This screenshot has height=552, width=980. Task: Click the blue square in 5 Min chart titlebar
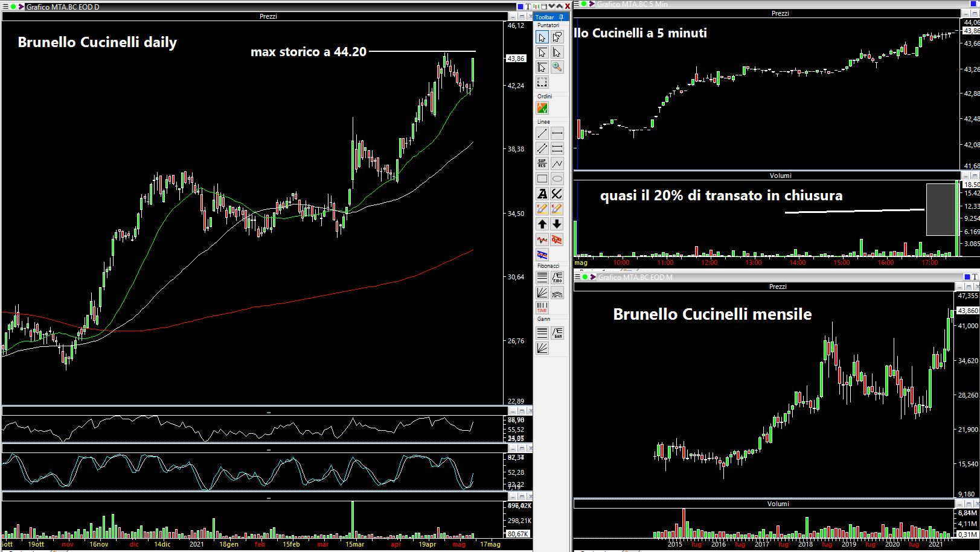pos(973,4)
